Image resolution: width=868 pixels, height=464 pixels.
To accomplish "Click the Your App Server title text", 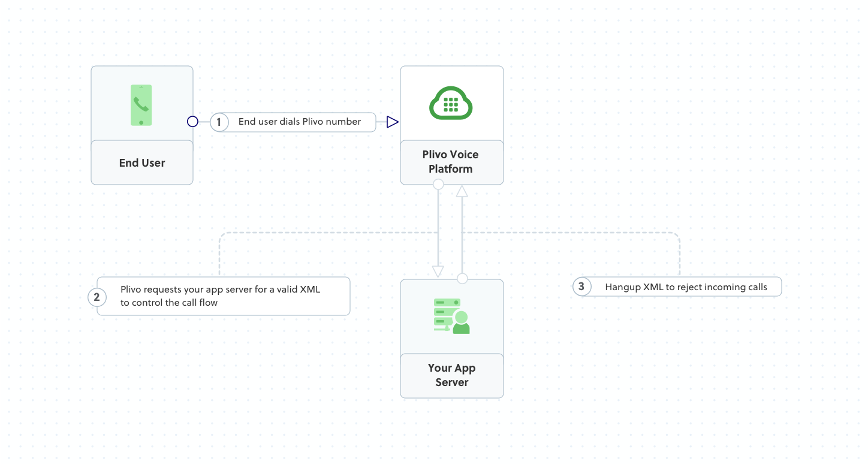I will (x=451, y=375).
